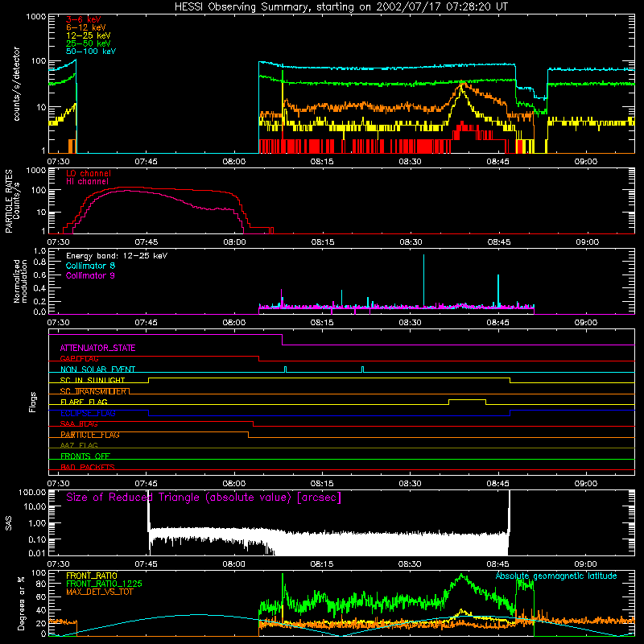Click the 07:45 tick label under the particle rates plot

click(147, 242)
